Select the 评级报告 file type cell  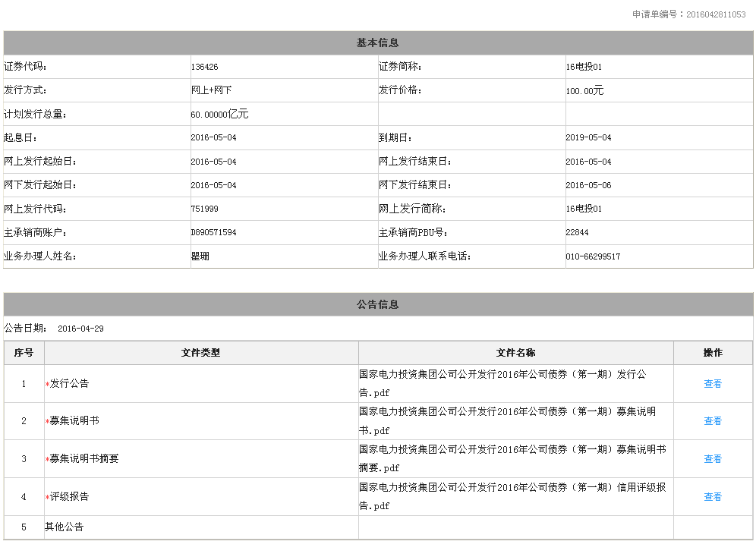[x=200, y=497]
